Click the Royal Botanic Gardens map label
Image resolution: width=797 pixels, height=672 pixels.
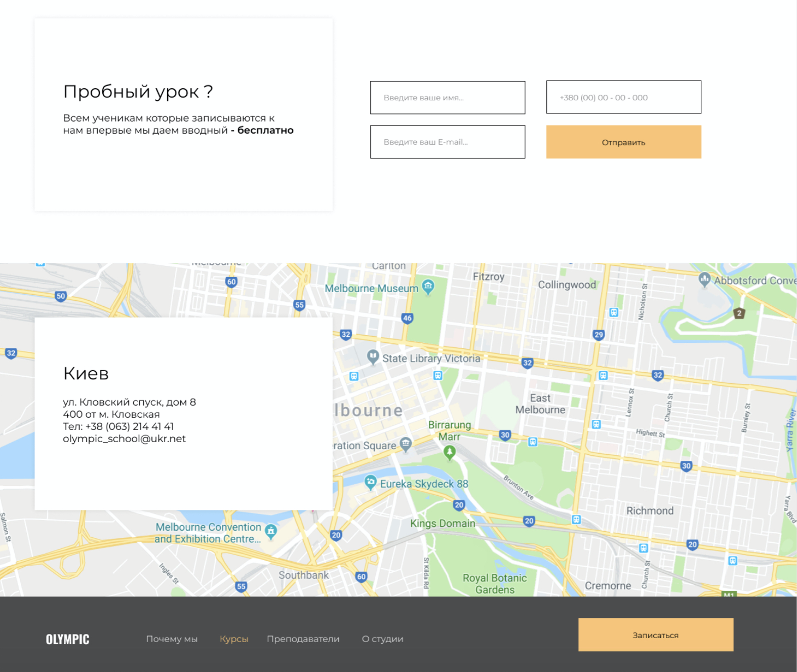(495, 584)
